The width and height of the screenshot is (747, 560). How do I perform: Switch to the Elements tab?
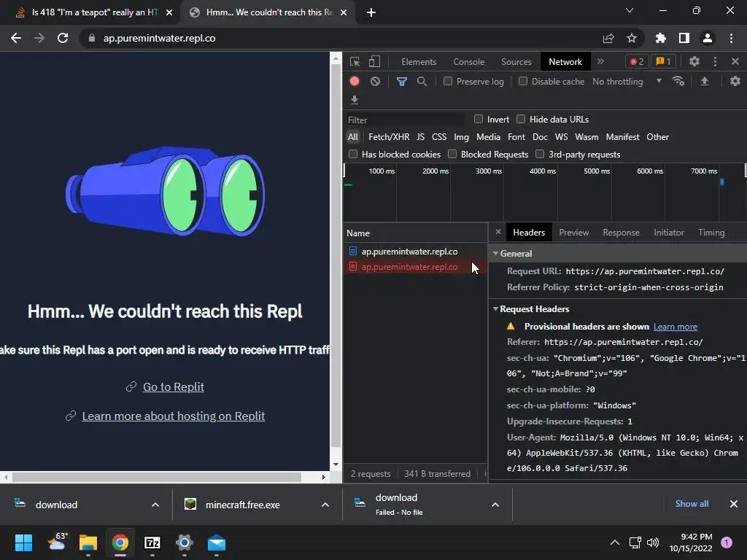(419, 62)
